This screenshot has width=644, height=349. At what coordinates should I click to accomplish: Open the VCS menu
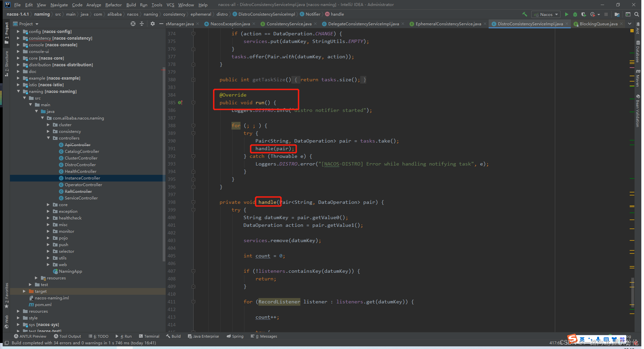pyautogui.click(x=170, y=5)
